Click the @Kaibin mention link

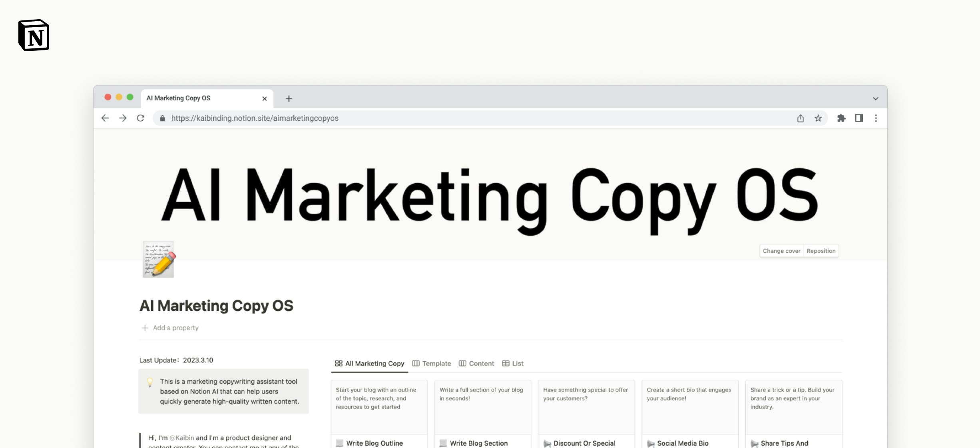[x=182, y=438]
